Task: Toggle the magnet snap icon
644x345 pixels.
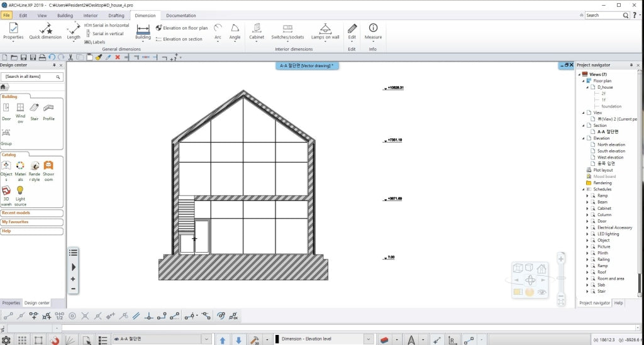Action: (x=55, y=340)
